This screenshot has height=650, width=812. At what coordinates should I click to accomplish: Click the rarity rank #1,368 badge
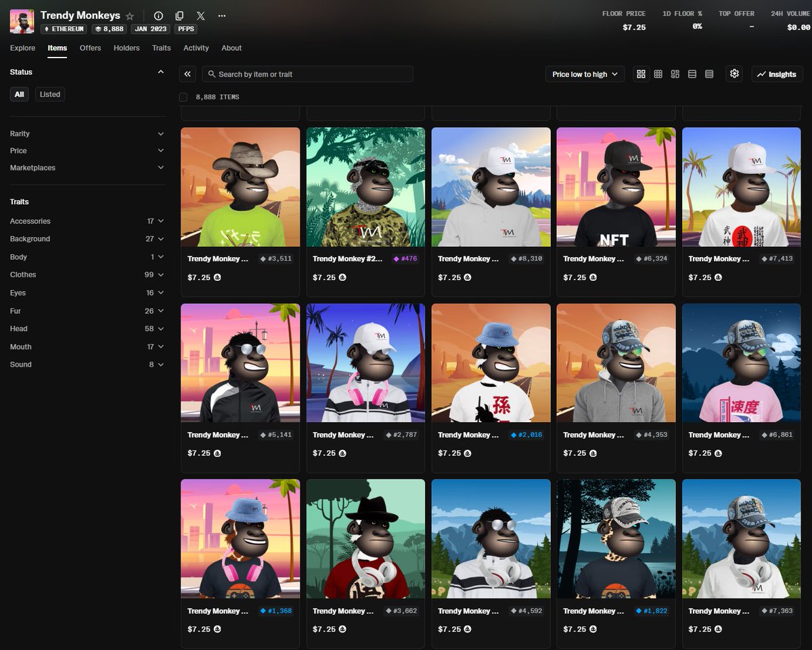(277, 611)
